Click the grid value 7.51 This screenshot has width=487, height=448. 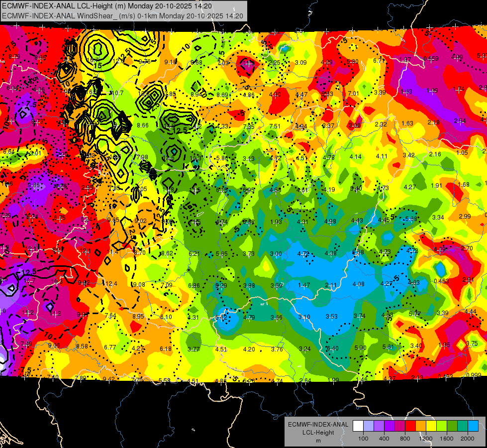(x=275, y=126)
